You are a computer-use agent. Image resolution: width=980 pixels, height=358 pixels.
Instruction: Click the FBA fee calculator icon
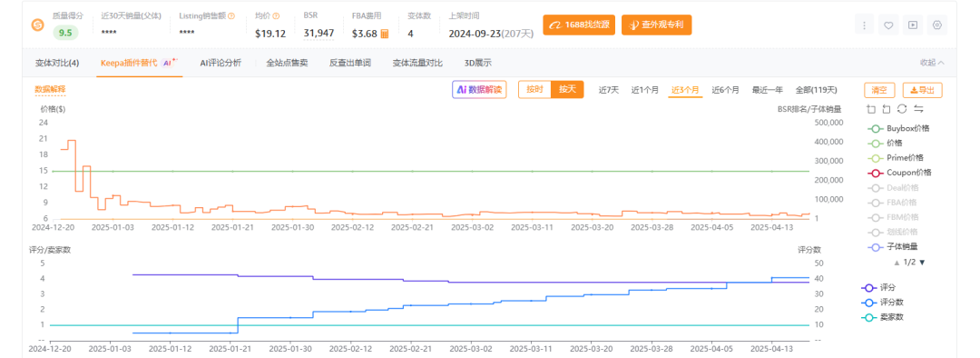pyautogui.click(x=385, y=34)
